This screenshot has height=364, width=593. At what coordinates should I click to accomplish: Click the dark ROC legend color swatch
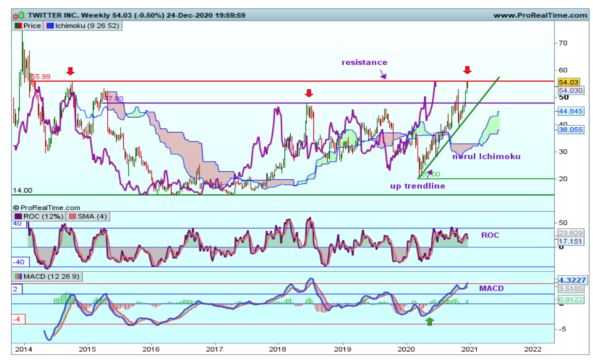click(18, 216)
